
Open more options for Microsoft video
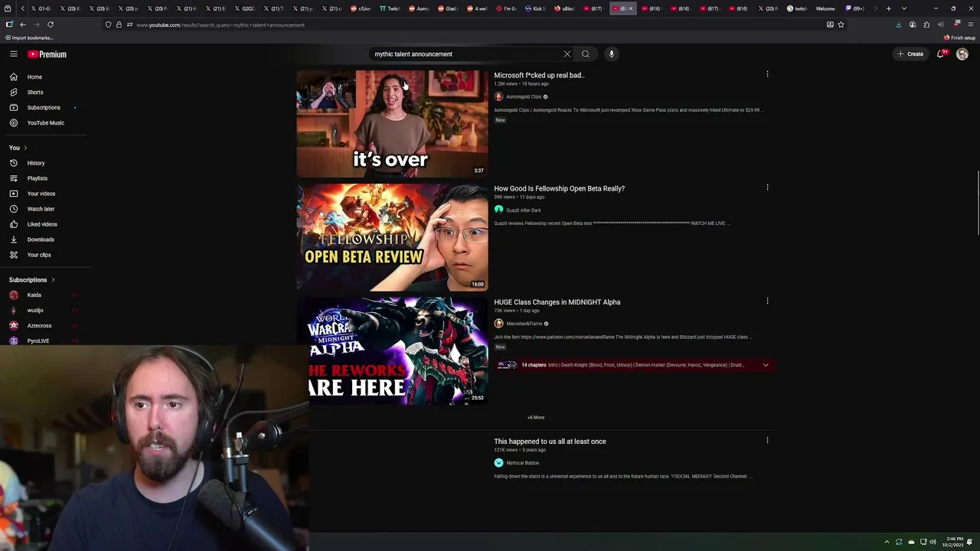(x=767, y=74)
